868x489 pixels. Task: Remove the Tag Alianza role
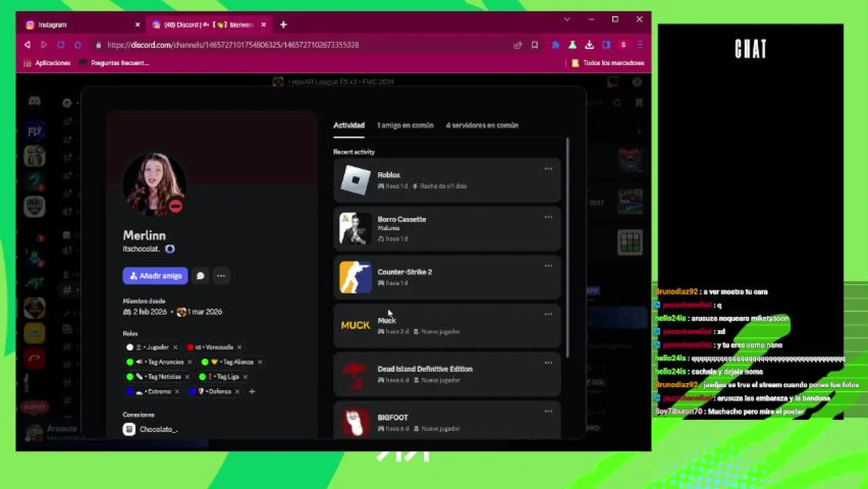[259, 362]
